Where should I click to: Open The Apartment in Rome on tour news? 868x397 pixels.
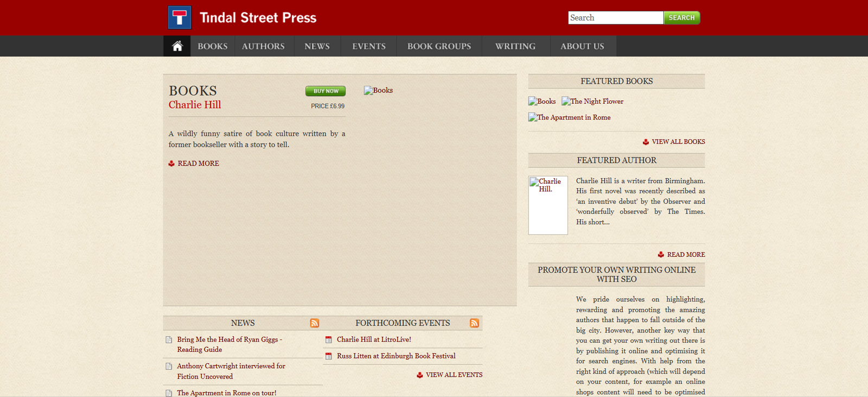tap(227, 393)
